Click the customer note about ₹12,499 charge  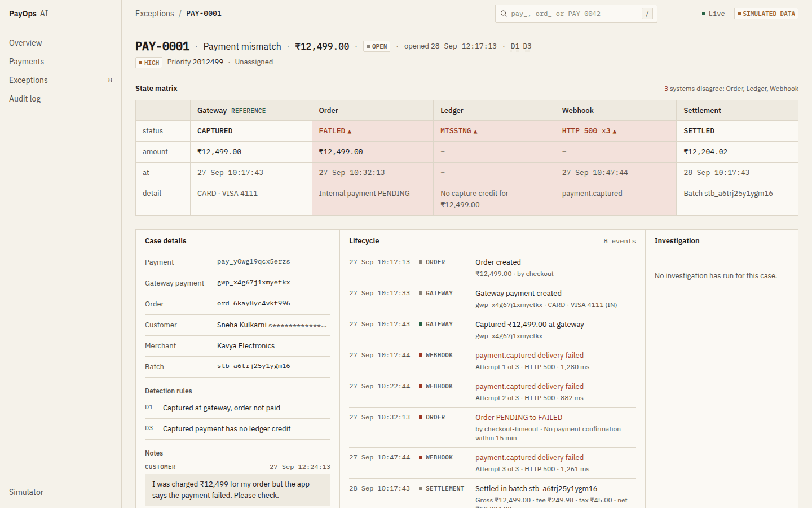[x=237, y=490]
